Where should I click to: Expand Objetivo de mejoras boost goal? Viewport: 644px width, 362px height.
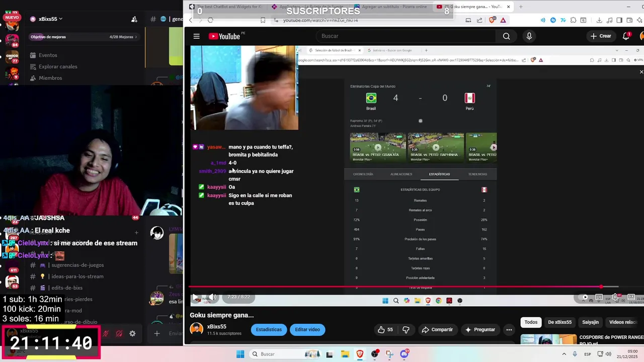click(x=84, y=37)
